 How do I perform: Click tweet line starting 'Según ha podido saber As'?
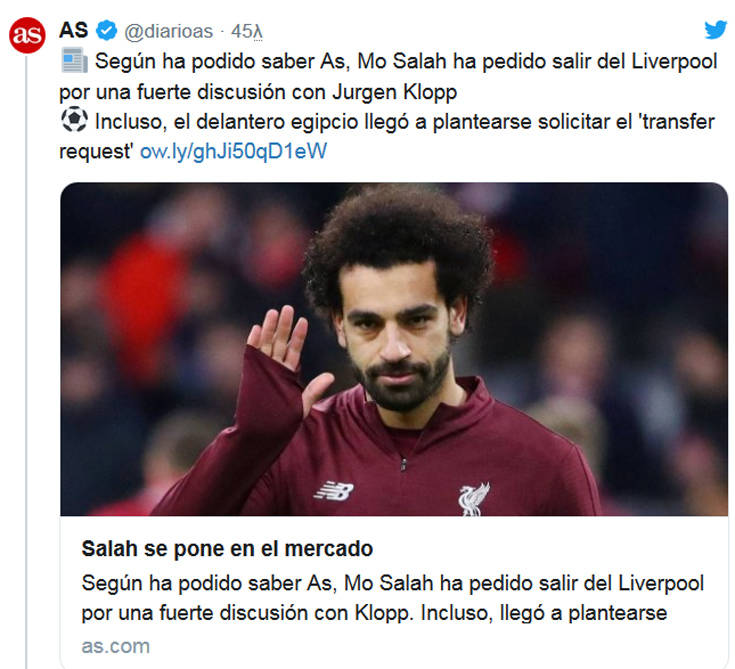coord(406,61)
